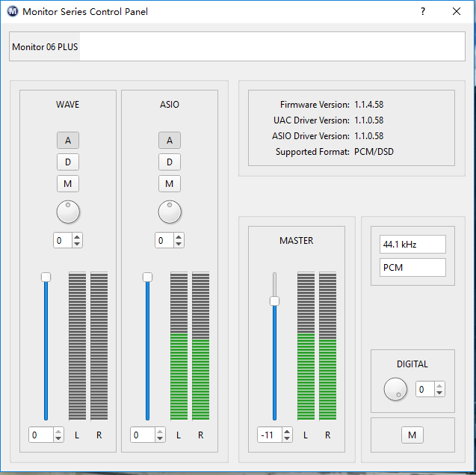Decrease the MASTER volume spinner value
Screen dimensions: 476x475
pyautogui.click(x=288, y=438)
